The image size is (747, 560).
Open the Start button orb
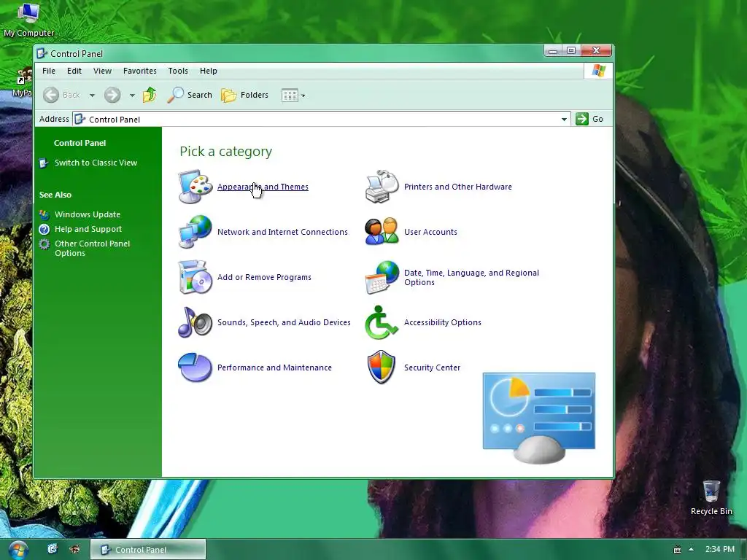point(17,550)
